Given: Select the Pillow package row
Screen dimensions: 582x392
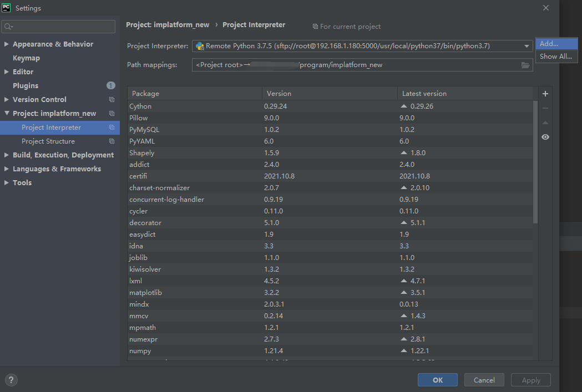Looking at the screenshot, I should coord(330,118).
